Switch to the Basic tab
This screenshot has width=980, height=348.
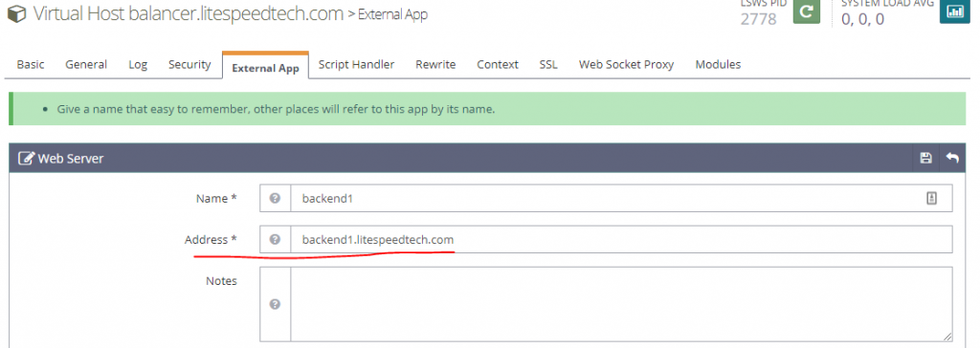click(x=31, y=64)
